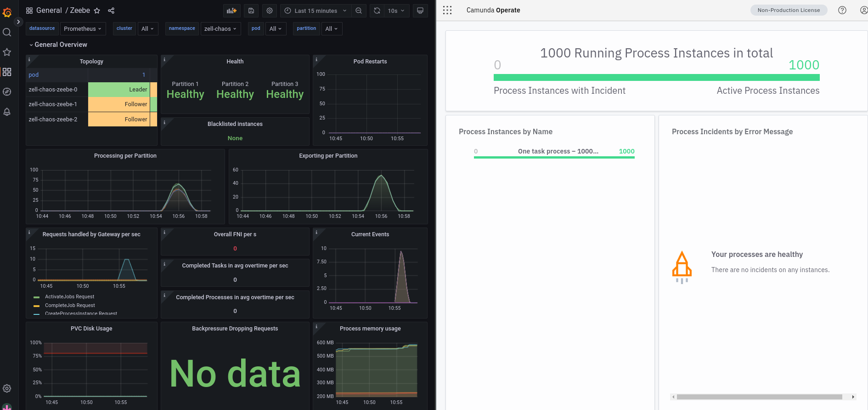Open the partition All dropdown
Viewport: 868px width, 410px height.
332,28
